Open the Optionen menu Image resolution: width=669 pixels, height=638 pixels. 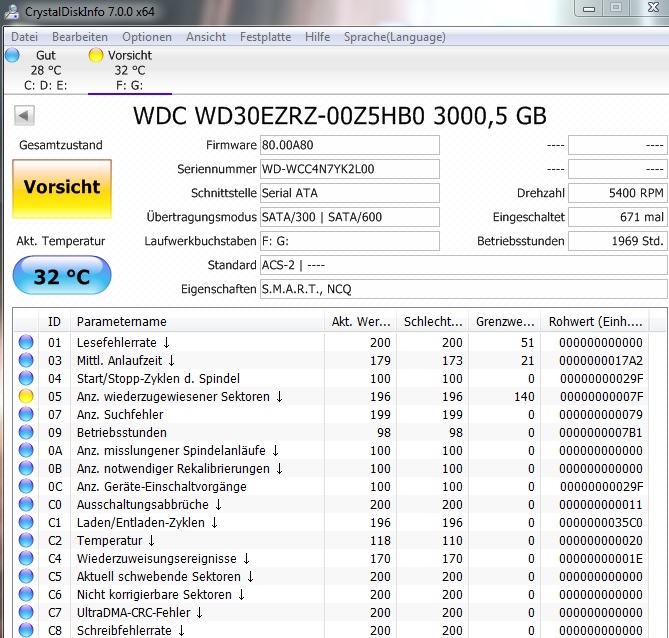[147, 37]
